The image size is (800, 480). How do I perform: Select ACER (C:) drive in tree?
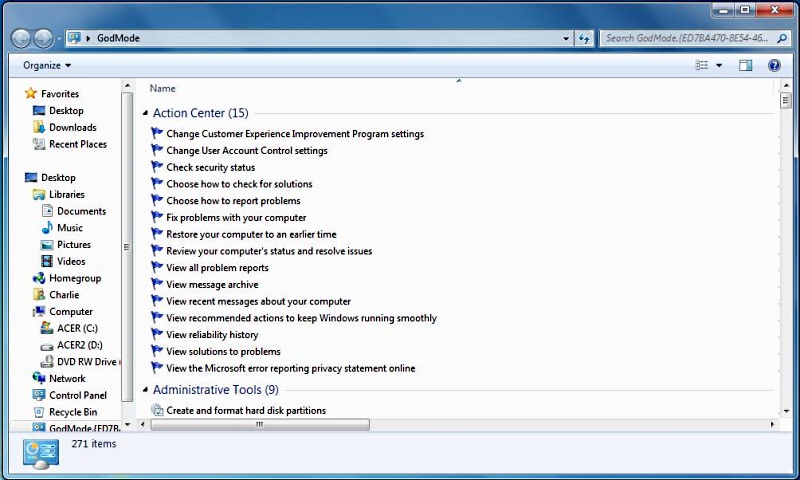[x=76, y=328]
